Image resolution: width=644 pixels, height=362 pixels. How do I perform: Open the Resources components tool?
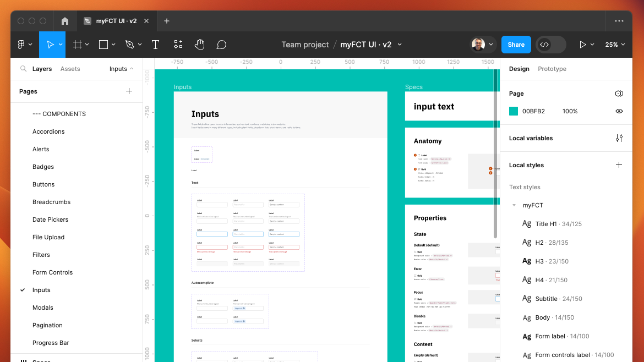(178, 45)
